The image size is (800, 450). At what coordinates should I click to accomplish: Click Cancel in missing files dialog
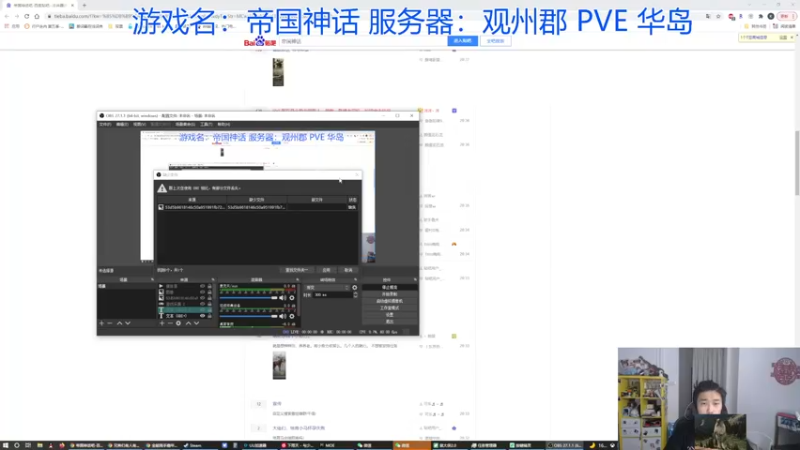click(x=348, y=270)
